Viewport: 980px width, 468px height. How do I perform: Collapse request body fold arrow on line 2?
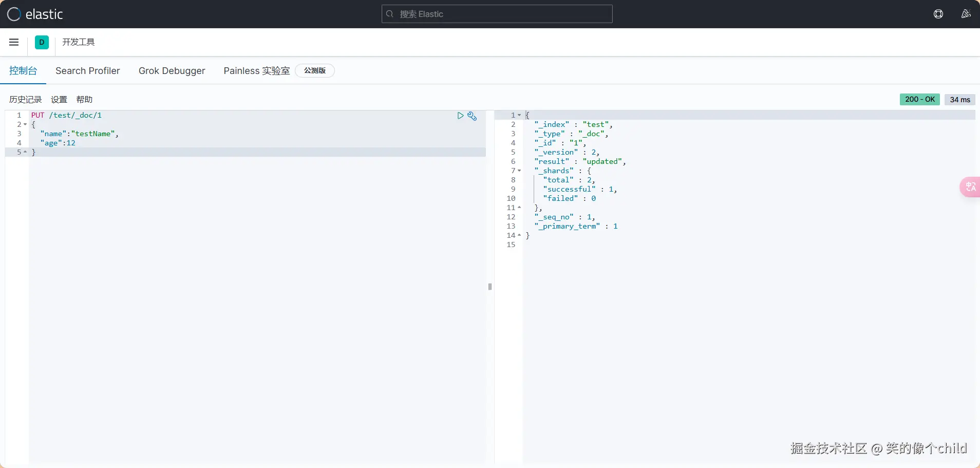[x=25, y=124]
